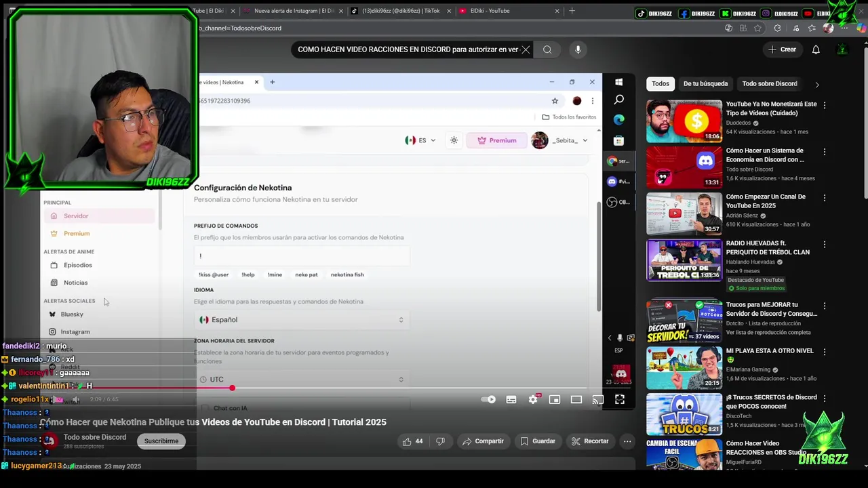868x488 pixels.
Task: Click Nekotina Premium button in header
Action: (497, 140)
